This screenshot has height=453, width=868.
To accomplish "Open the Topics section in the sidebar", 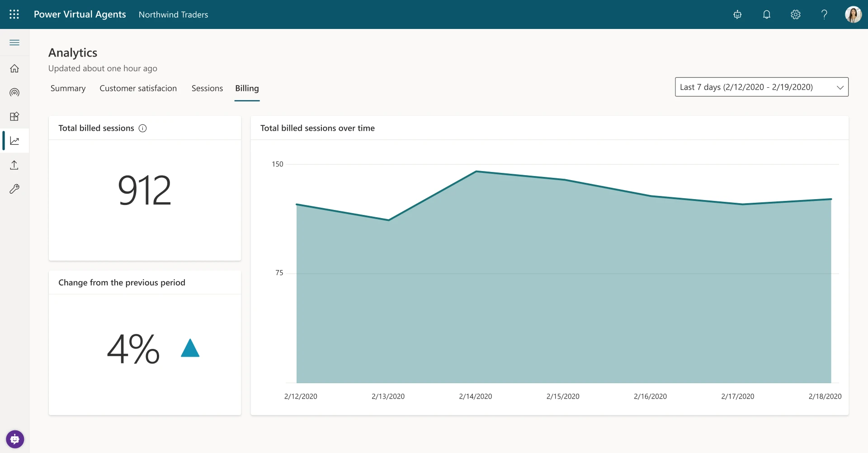I will [x=14, y=92].
